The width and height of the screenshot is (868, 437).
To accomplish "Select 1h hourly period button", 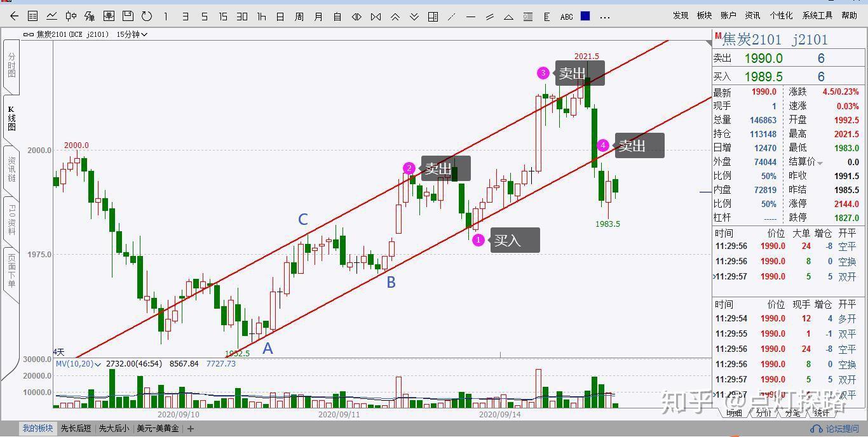I will (261, 17).
